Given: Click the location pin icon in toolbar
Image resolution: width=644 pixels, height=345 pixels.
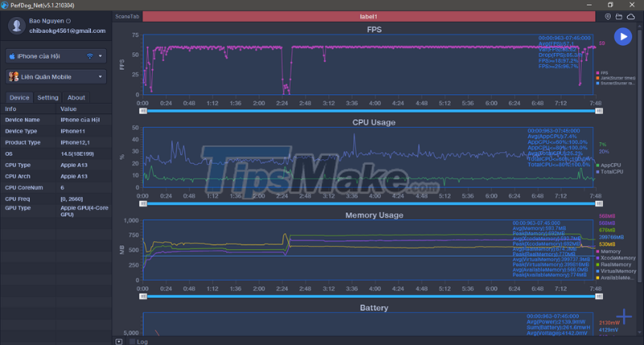Looking at the screenshot, I should pyautogui.click(x=608, y=16).
